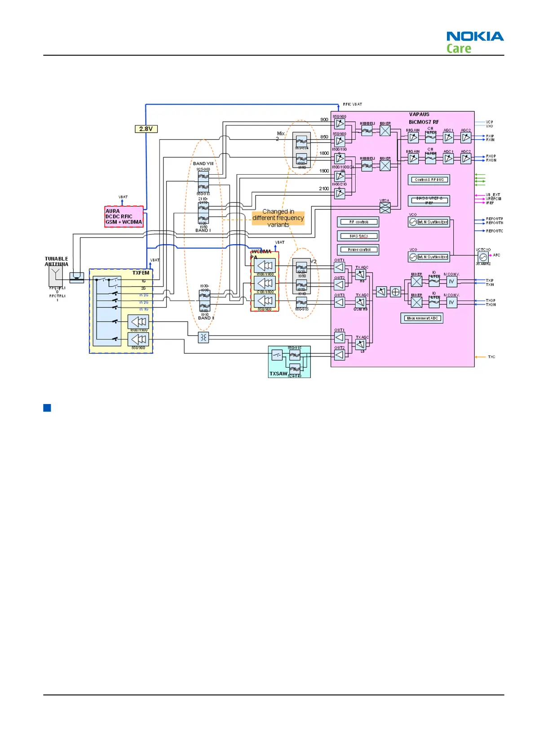This screenshot has height=756, width=535.
Task: Click the TXFEM title label
Action: point(141,273)
